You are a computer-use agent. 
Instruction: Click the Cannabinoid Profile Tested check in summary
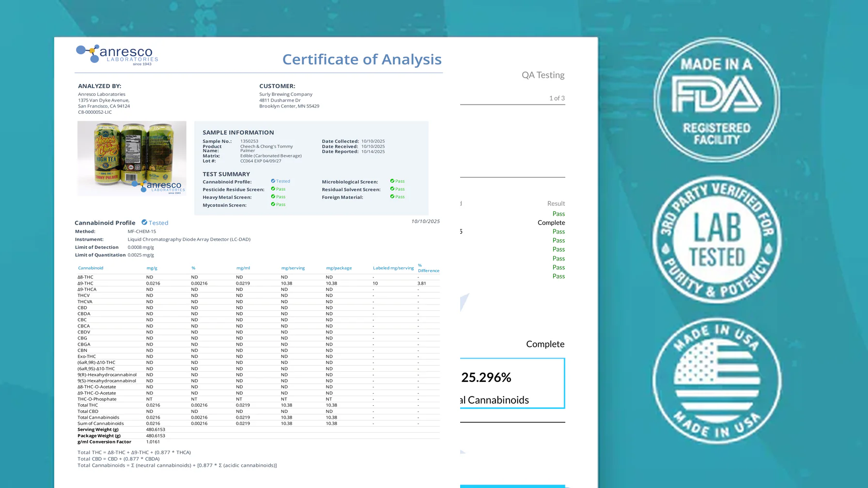[273, 181]
